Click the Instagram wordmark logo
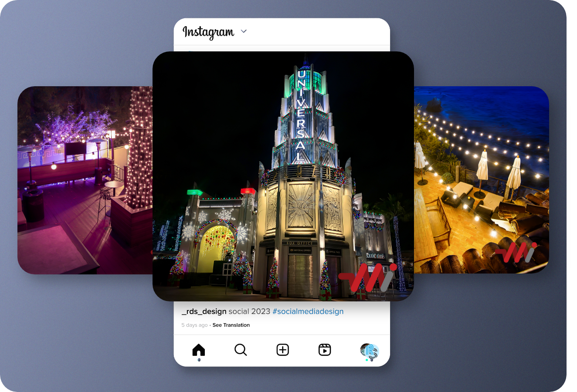This screenshot has width=577, height=392. point(208,32)
